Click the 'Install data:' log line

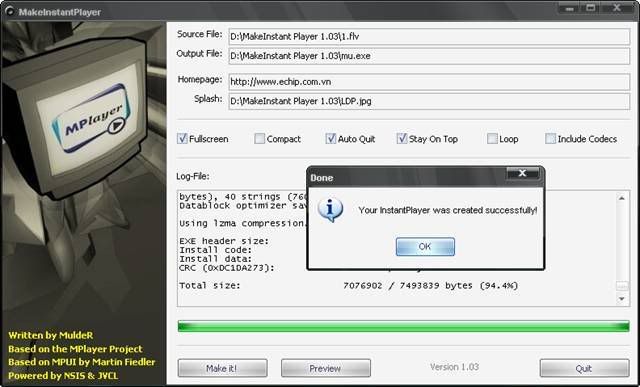coord(216,259)
